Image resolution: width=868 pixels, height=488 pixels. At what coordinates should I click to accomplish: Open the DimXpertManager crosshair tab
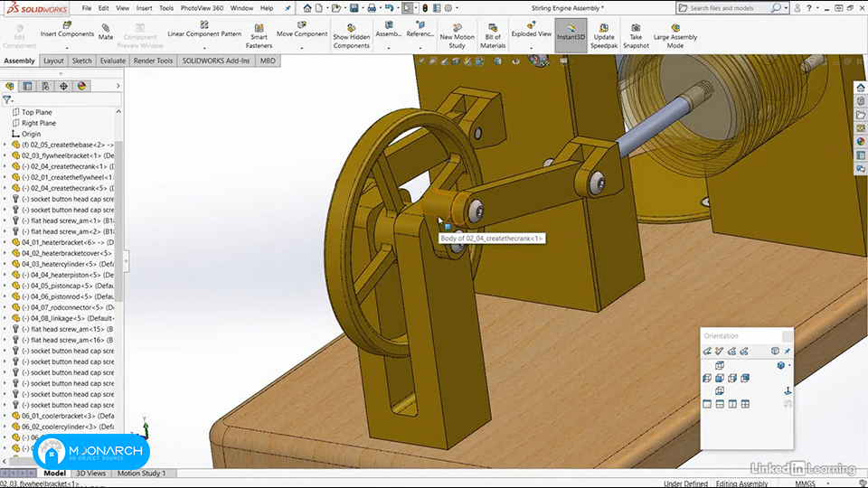[x=63, y=87]
